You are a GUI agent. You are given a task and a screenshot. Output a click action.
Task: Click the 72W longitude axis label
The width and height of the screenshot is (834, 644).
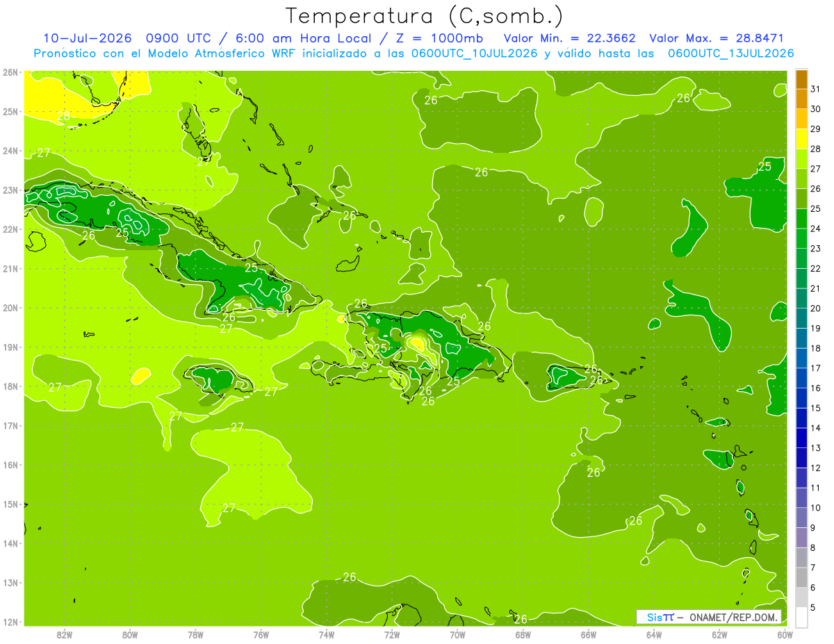coord(392,635)
